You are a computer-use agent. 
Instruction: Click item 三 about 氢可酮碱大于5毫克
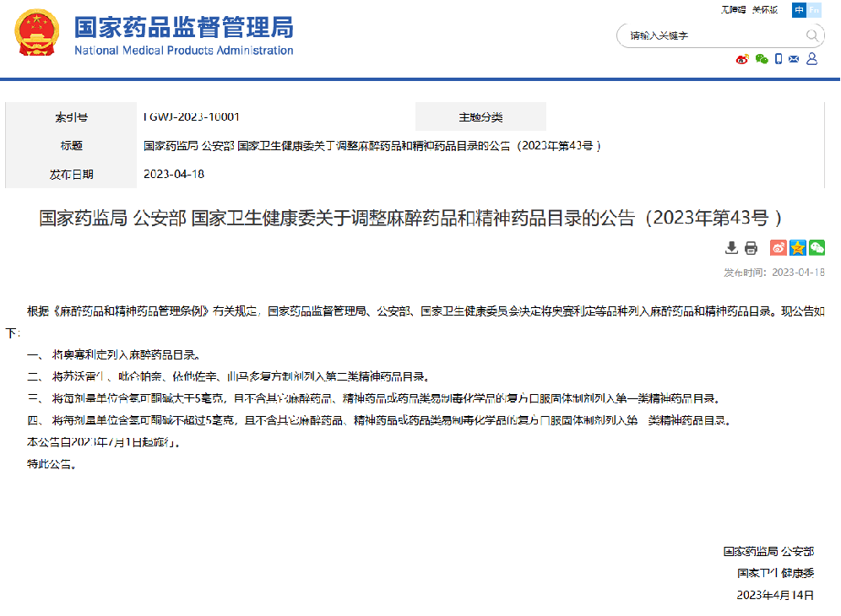coord(374,398)
